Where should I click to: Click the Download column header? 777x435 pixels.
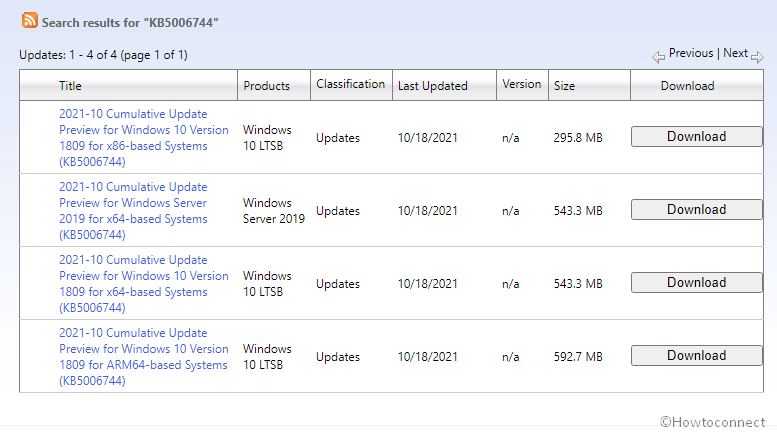pyautogui.click(x=687, y=86)
